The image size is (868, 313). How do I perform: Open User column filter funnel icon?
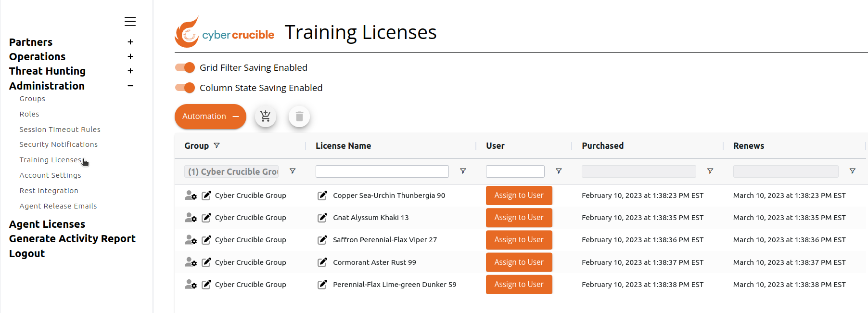click(559, 171)
